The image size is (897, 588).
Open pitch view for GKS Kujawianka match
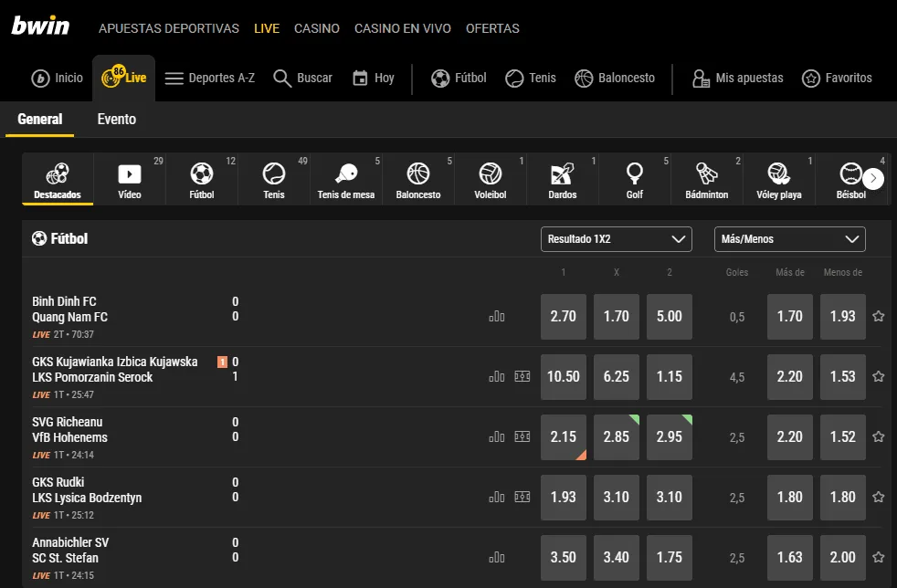(x=522, y=376)
